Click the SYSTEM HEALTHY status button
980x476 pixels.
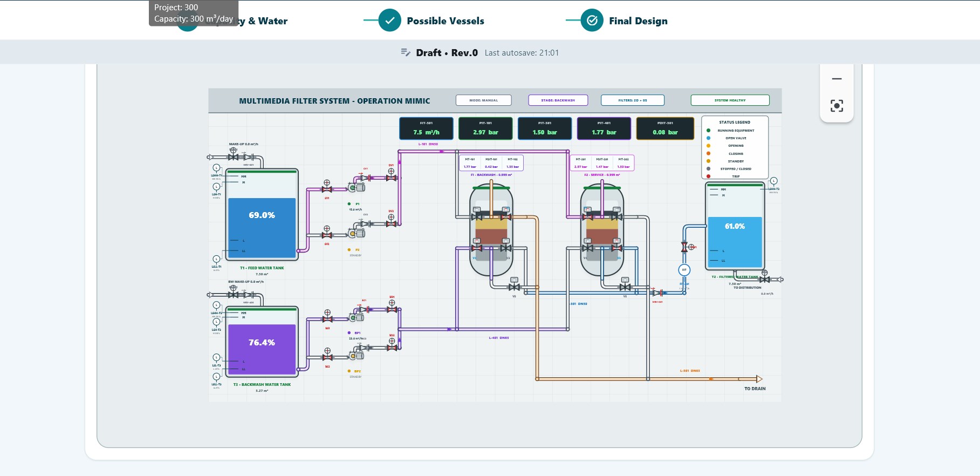(730, 100)
